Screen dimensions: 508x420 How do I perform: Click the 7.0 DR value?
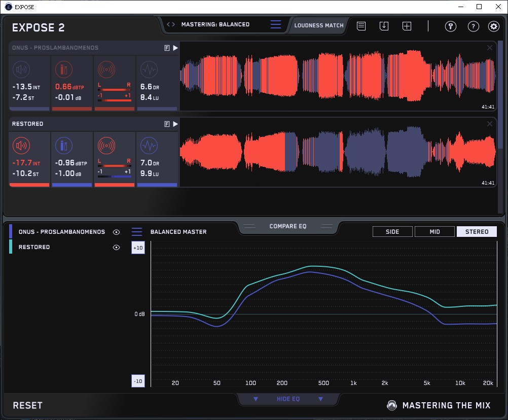pos(150,163)
